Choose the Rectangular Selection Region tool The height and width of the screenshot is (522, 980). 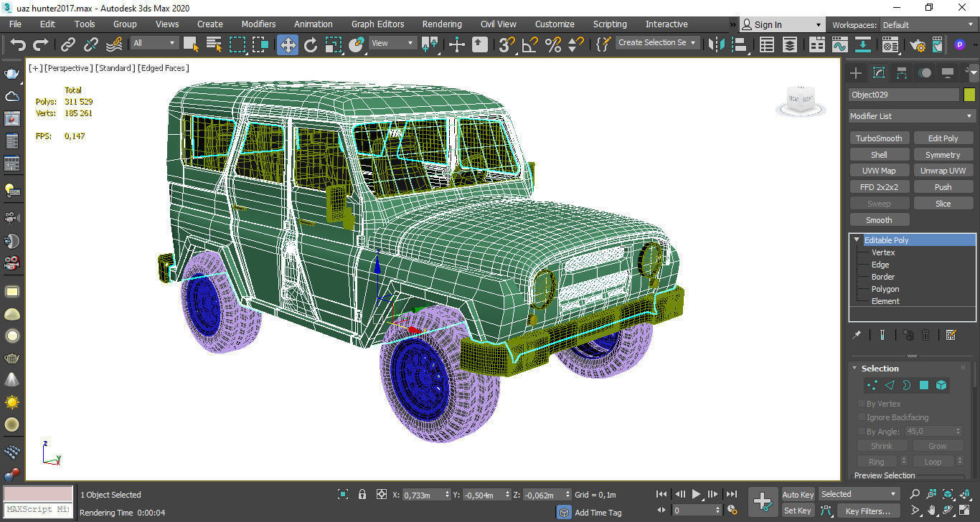tap(237, 44)
